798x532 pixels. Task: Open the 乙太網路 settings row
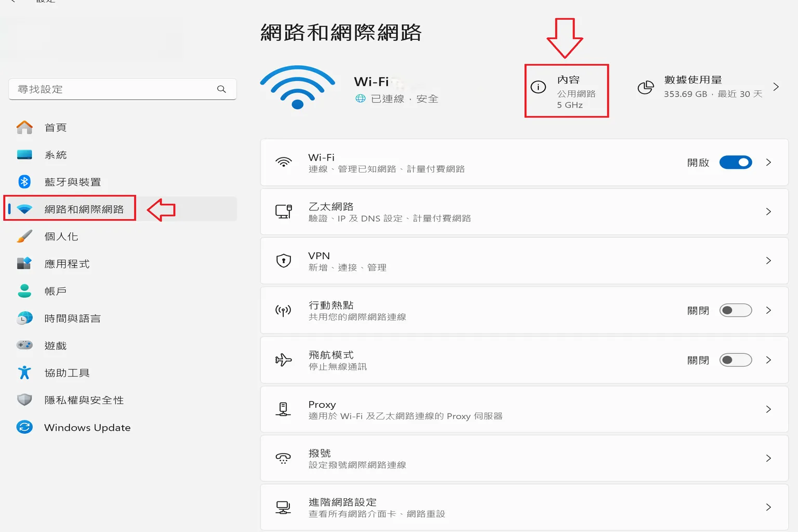click(524, 211)
